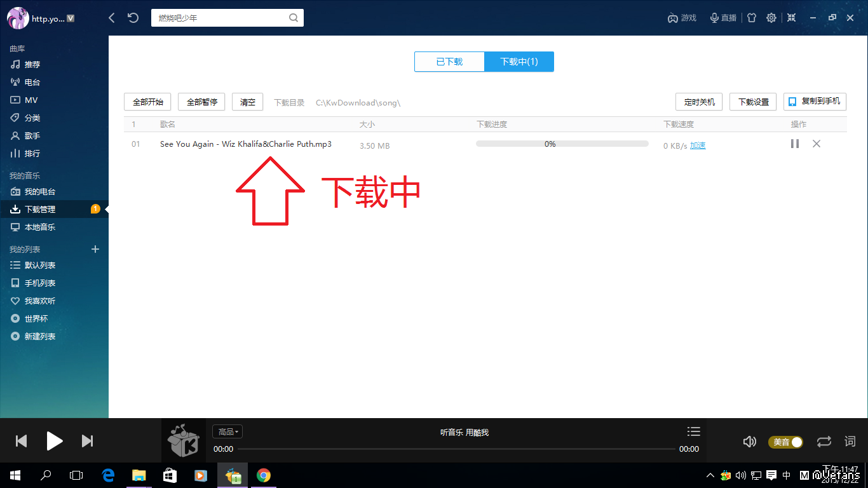Toggle lyrics display with 词 button
Screen dimensions: 868x488
pos(850,441)
